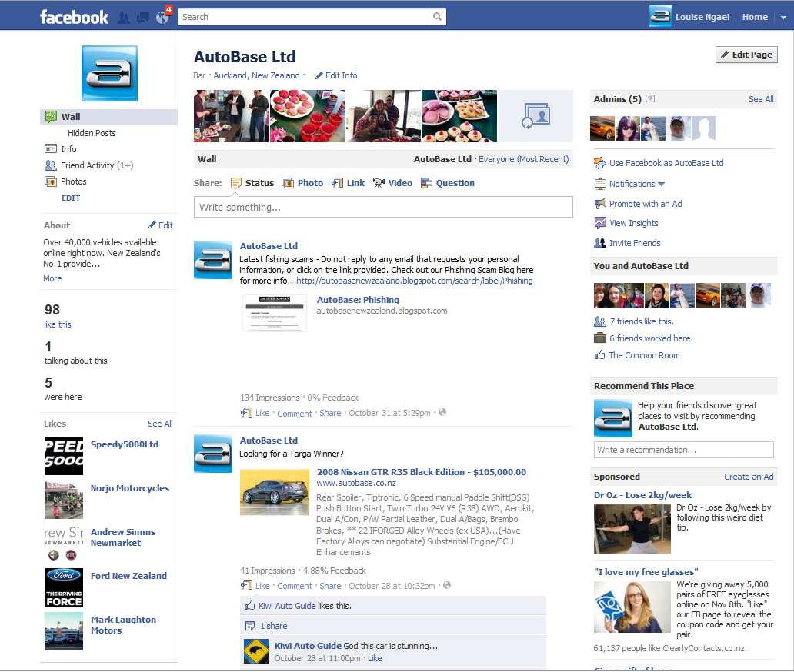Open the friend requests icon in top bar
Image resolution: width=794 pixels, height=672 pixels.
(124, 18)
